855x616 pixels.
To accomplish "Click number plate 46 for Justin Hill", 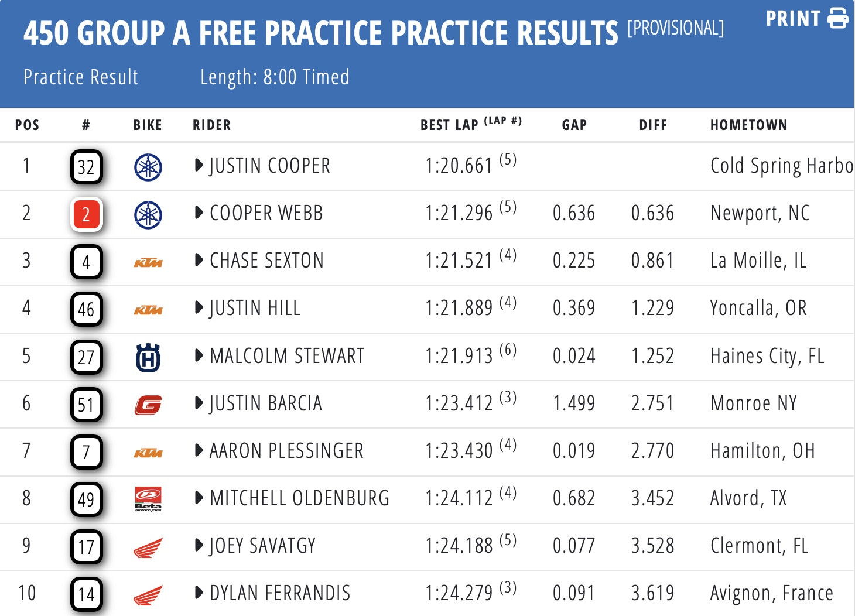I will click(86, 309).
